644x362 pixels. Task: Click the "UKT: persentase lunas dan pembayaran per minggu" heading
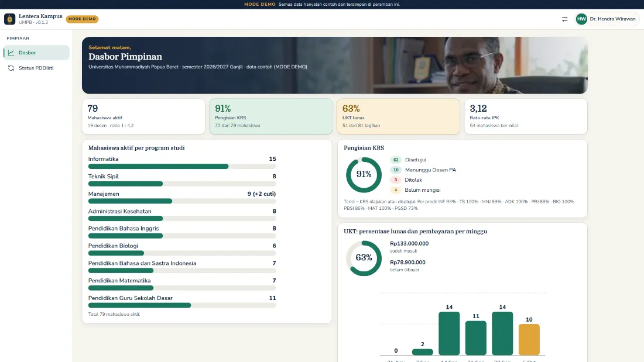pyautogui.click(x=415, y=231)
